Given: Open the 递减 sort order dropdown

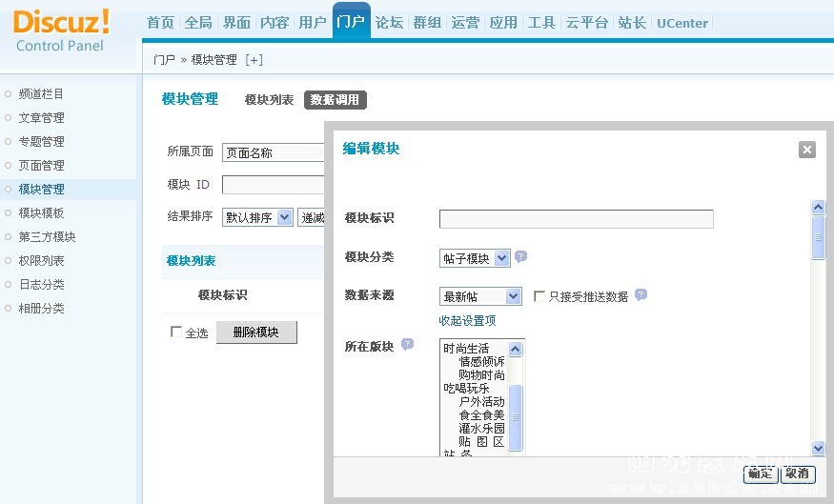Looking at the screenshot, I should pyautogui.click(x=311, y=217).
